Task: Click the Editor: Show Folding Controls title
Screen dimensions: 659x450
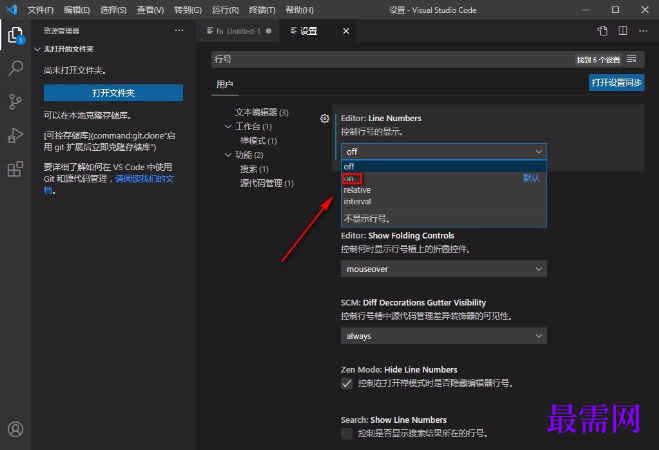Action: [398, 235]
